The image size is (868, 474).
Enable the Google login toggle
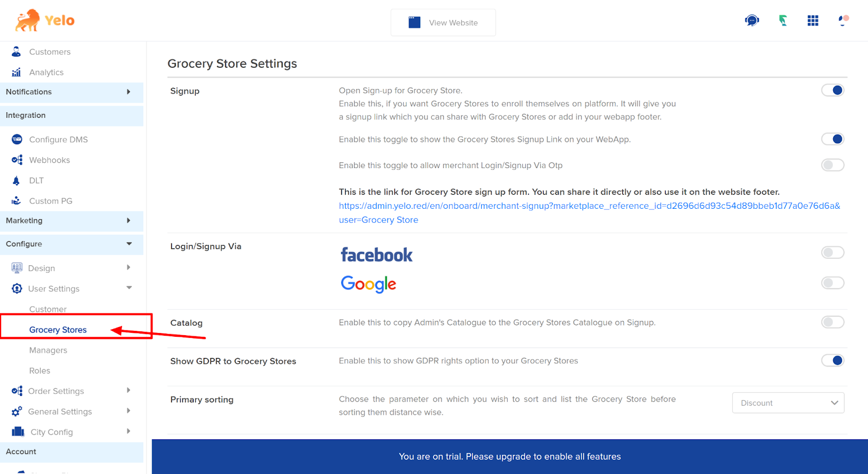833,283
